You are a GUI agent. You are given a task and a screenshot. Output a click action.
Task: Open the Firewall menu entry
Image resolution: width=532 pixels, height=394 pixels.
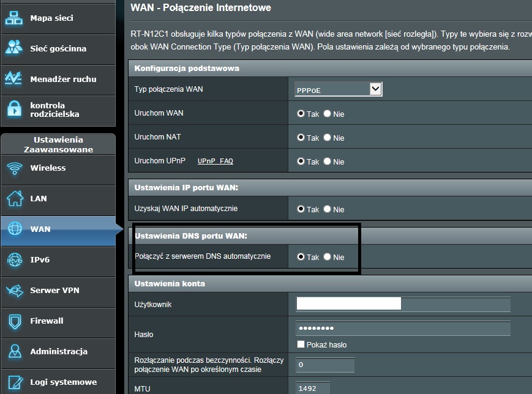[58, 323]
